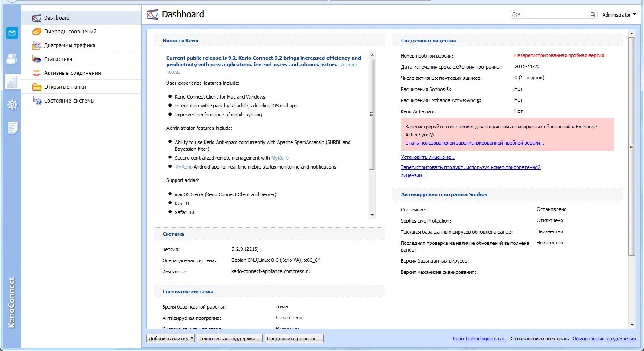This screenshot has height=351, width=644.
Task: Click the dashboard scroll-up arrow
Action: 632,33
